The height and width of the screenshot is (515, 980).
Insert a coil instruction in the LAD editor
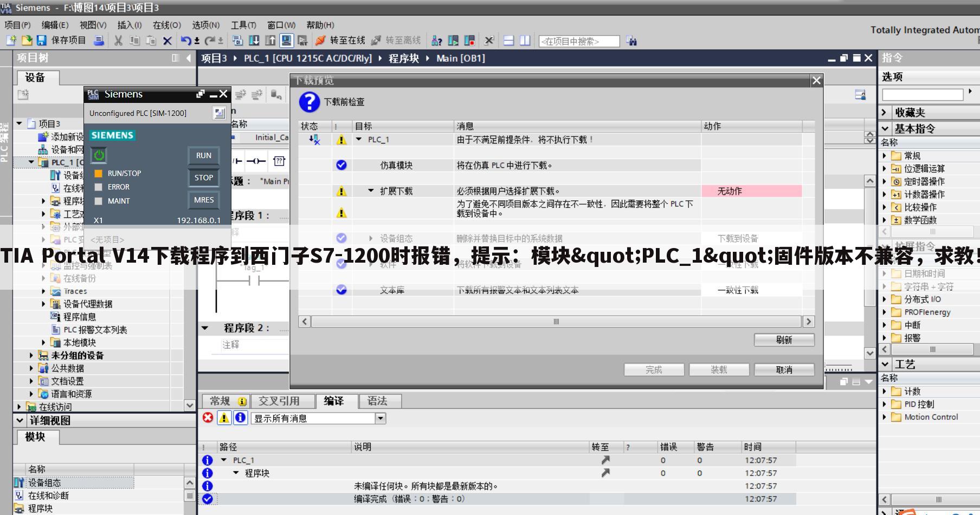pos(257,161)
